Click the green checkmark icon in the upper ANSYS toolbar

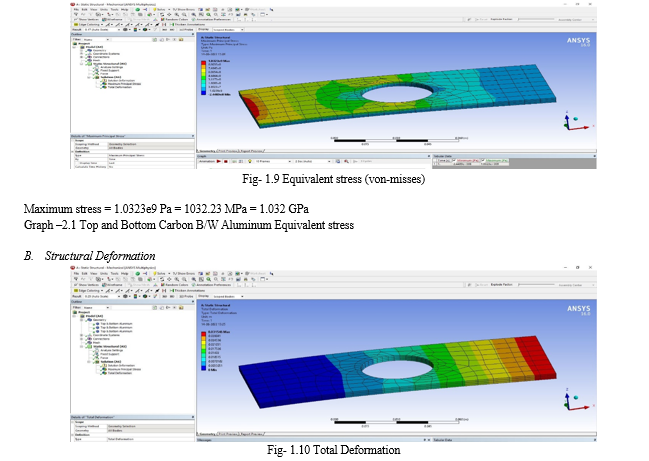(x=138, y=10)
